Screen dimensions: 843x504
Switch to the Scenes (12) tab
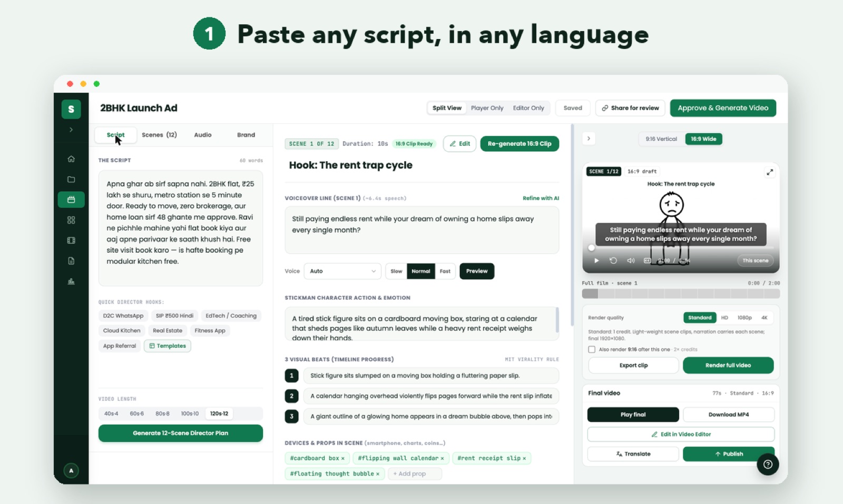tap(159, 135)
